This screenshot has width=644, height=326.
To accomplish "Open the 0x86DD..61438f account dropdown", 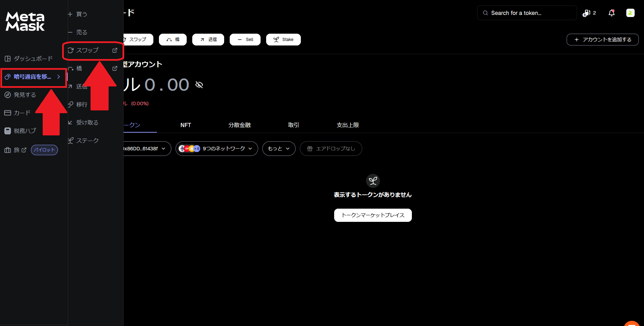I will click(x=146, y=148).
